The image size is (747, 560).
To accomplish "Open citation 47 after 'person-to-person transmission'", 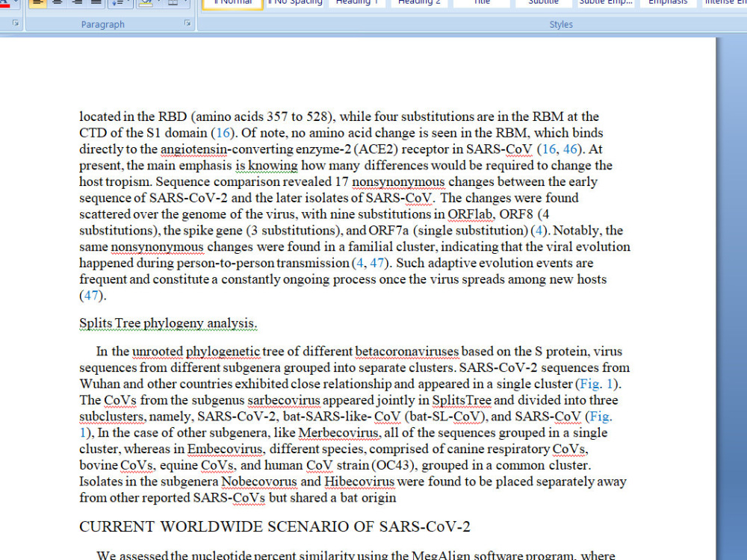I will [x=376, y=263].
